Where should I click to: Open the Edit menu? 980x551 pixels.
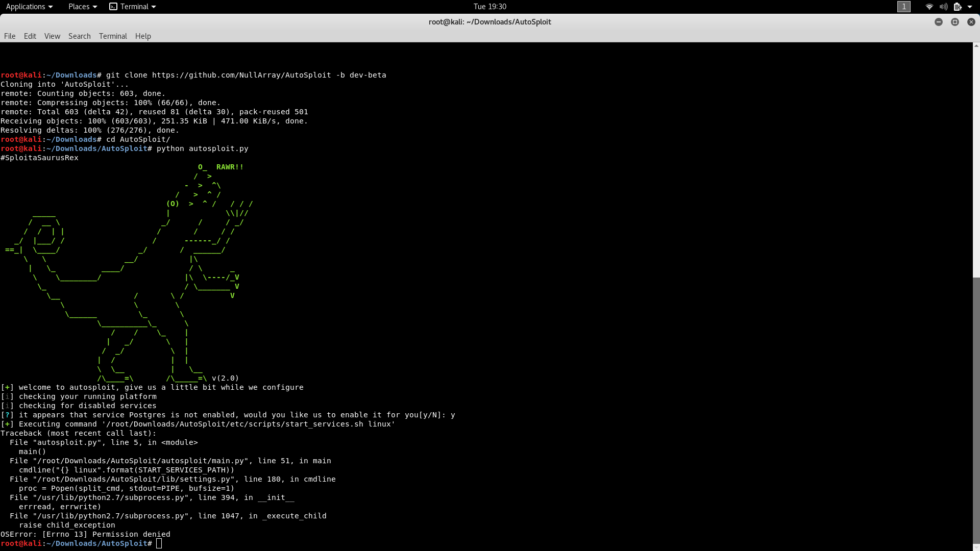click(x=30, y=36)
